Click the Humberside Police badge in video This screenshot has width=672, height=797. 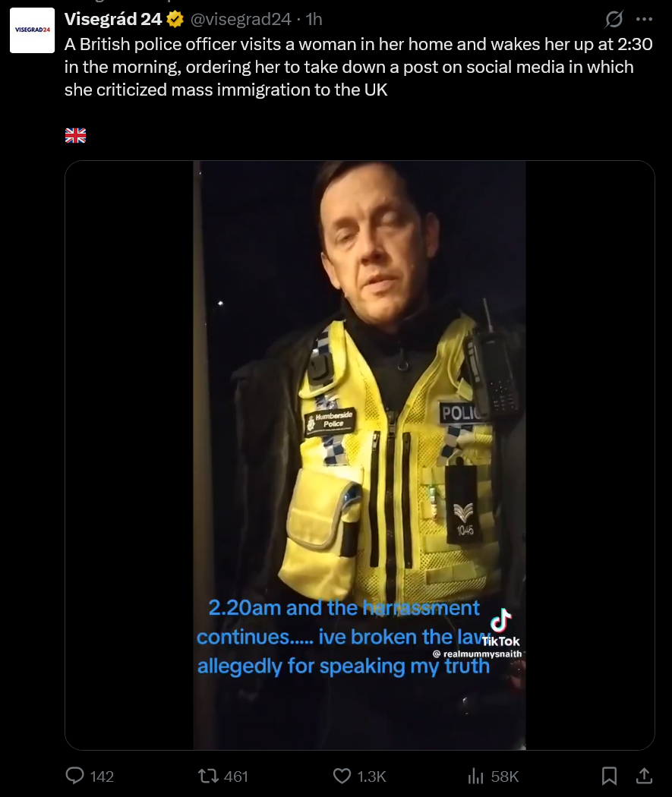click(330, 420)
